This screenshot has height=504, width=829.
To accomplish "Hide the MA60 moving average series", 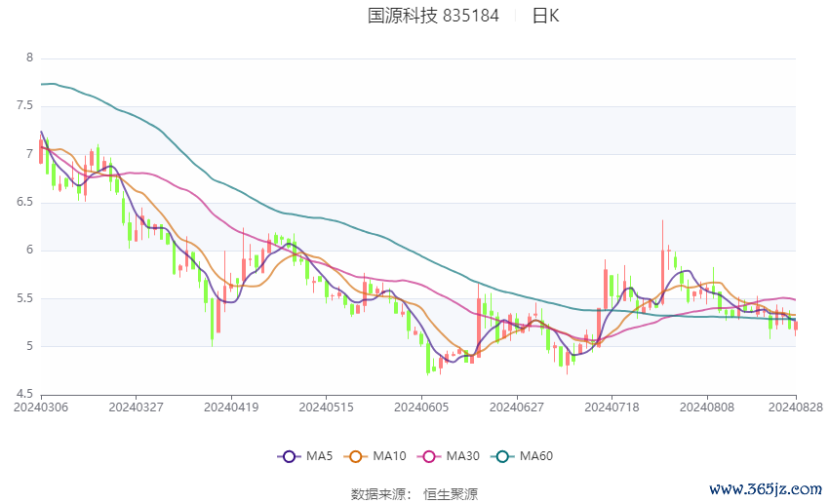I will click(x=528, y=455).
